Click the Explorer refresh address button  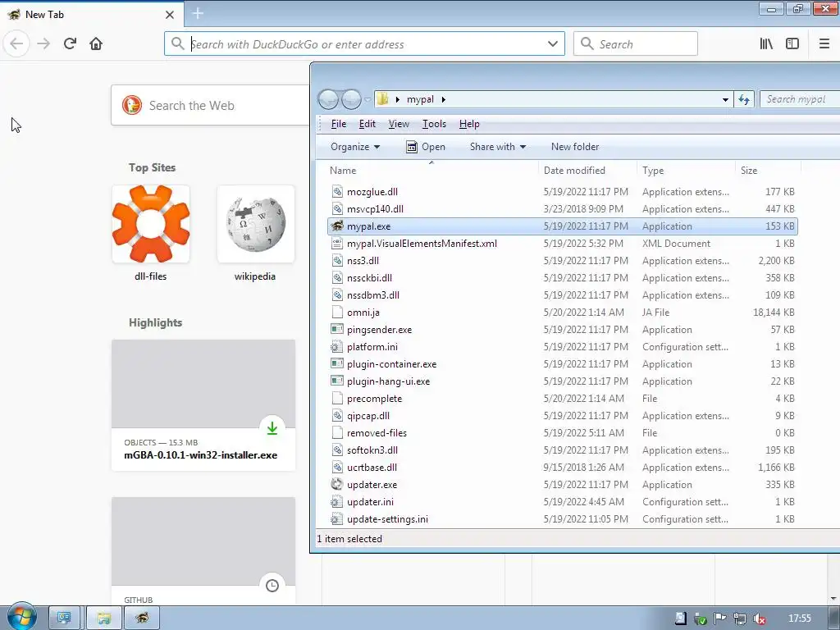tap(744, 99)
